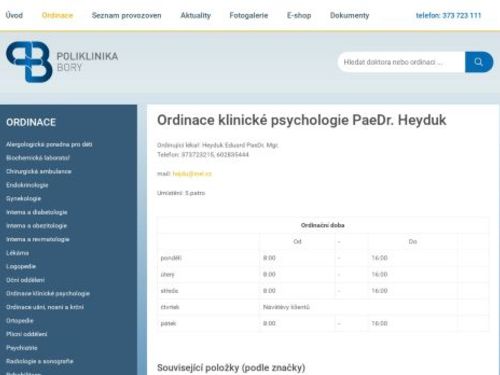Click the čtvrtek row label
The height and width of the screenshot is (375, 500).
pyautogui.click(x=170, y=307)
